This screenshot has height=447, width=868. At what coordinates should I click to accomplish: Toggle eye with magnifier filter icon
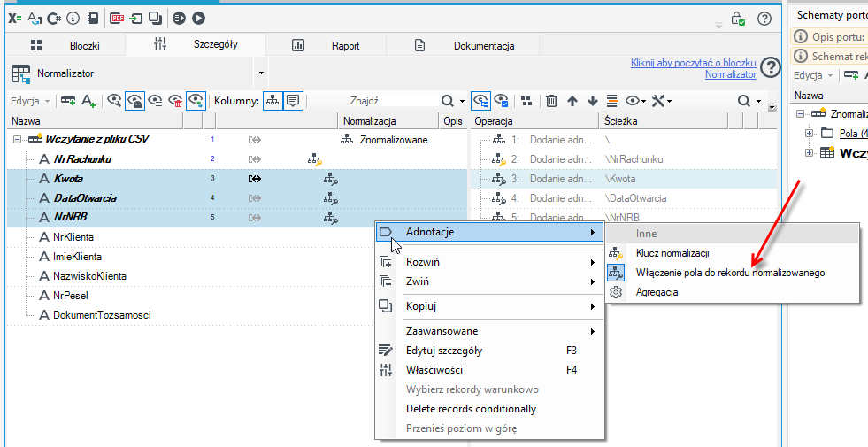click(x=115, y=101)
